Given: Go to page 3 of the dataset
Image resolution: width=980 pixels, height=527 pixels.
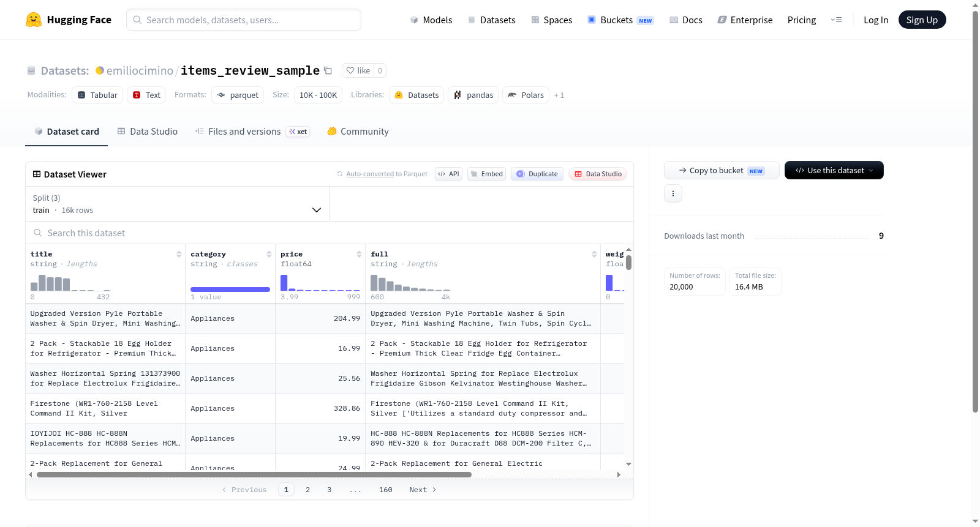Looking at the screenshot, I should [x=329, y=490].
